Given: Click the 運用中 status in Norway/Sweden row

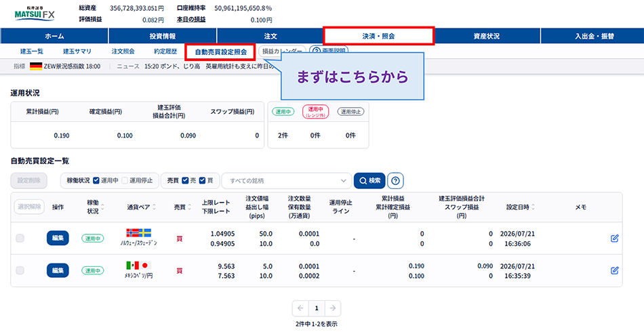Looking at the screenshot, I should [x=92, y=238].
